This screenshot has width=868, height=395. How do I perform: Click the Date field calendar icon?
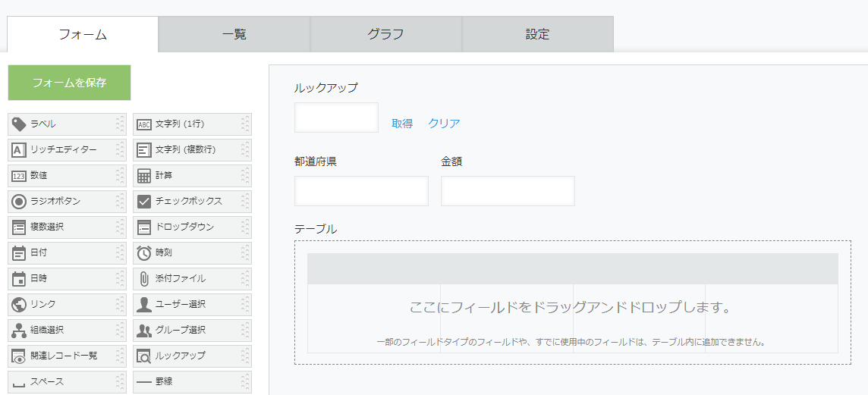click(19, 253)
